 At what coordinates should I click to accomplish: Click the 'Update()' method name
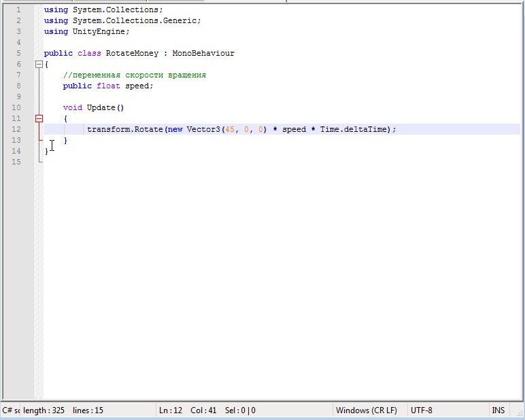point(105,108)
